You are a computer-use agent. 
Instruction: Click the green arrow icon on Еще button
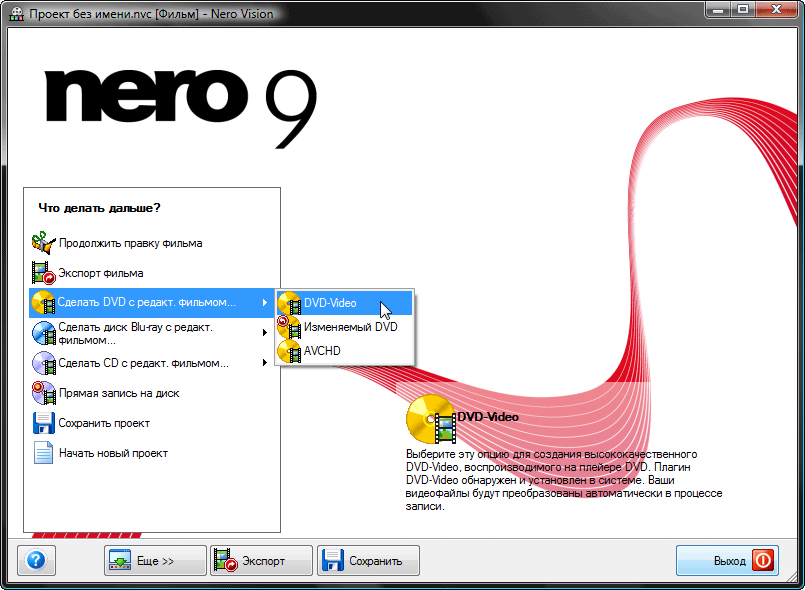pyautogui.click(x=120, y=560)
